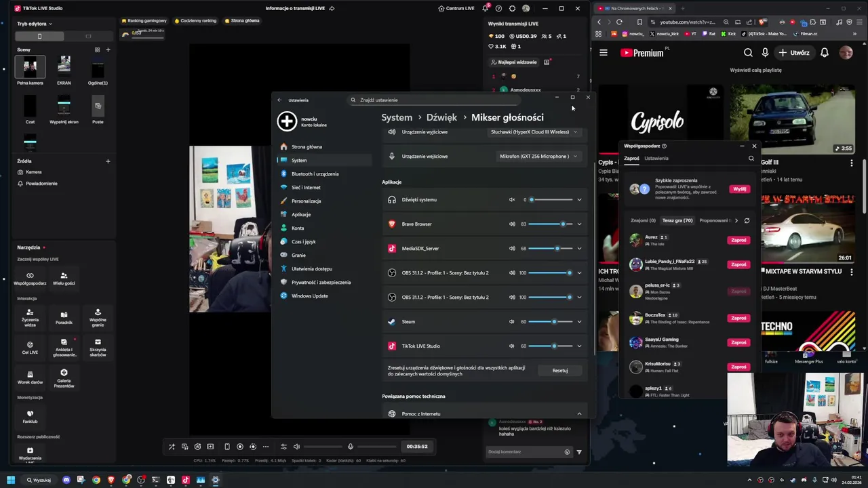Open Urządzenie wejściowe microphone dropdown
The height and width of the screenshot is (488, 868).
tap(538, 157)
